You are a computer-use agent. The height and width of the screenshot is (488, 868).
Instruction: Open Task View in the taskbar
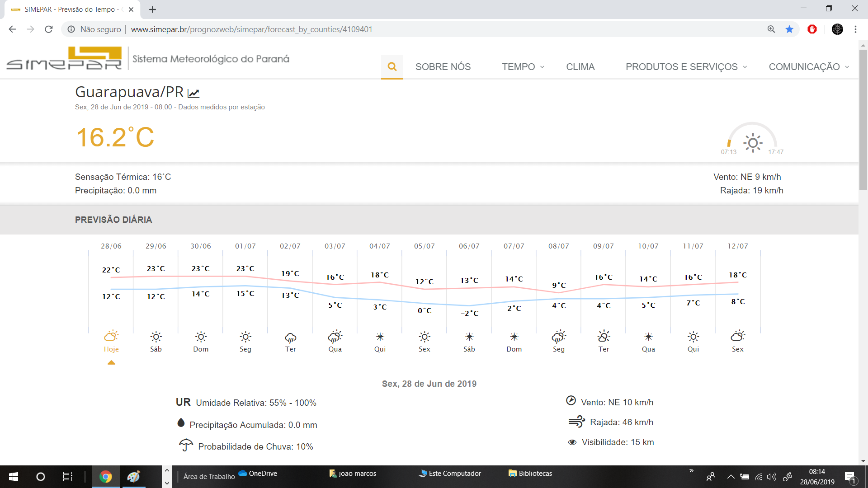coord(67,477)
